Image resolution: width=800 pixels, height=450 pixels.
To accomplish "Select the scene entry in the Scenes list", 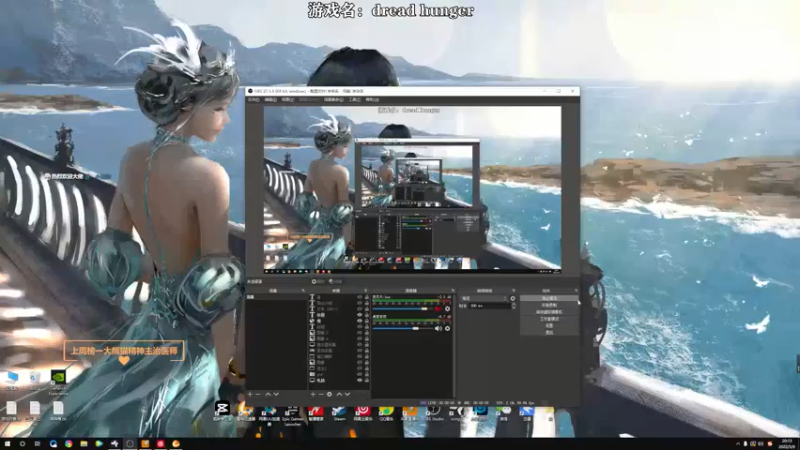I will click(277, 297).
